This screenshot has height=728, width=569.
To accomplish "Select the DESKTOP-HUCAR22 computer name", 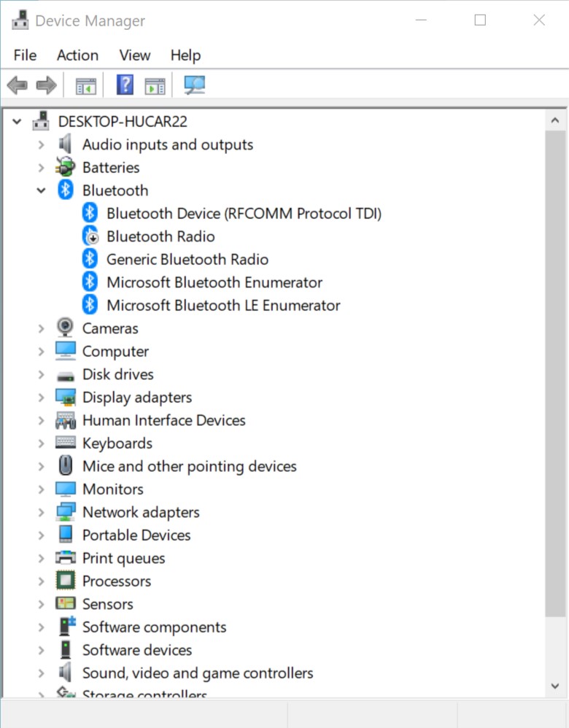I will pos(123,122).
